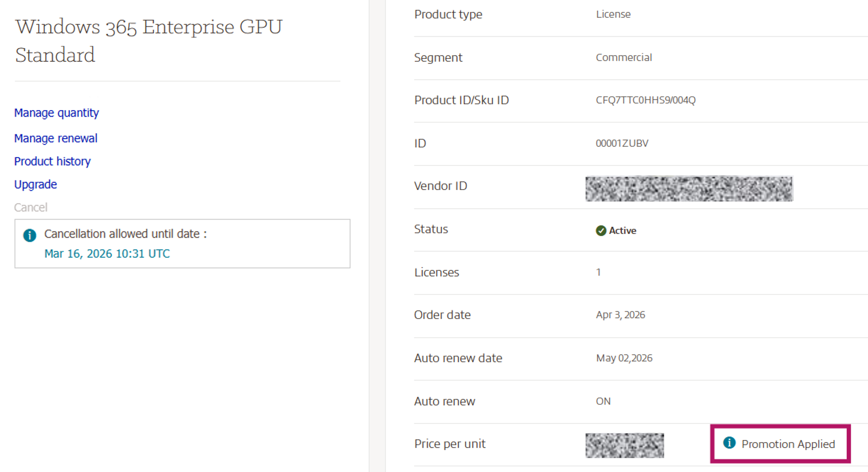Click the Order date Apr 3, 2026
868x472 pixels.
(x=620, y=315)
